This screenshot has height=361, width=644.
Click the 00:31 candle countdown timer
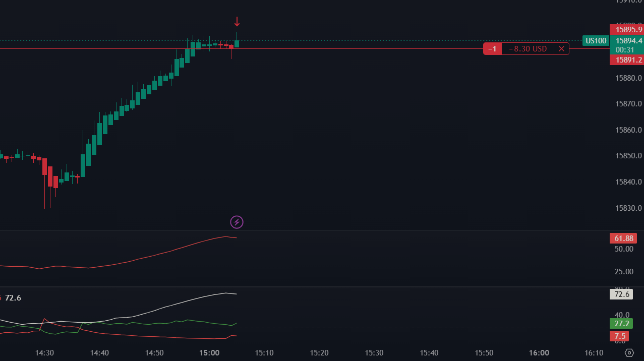(x=624, y=50)
